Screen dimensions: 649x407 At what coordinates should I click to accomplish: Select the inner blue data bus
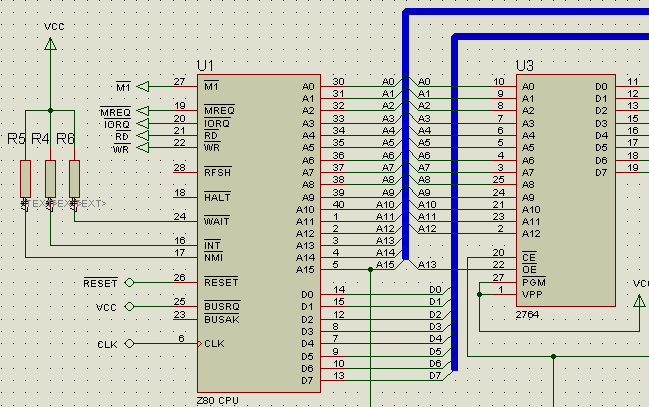click(x=454, y=203)
